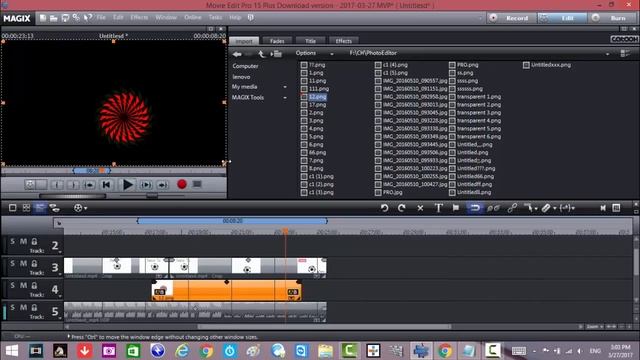Switch to the Burn screen
Viewport: 640px width, 360px height.
613,18
